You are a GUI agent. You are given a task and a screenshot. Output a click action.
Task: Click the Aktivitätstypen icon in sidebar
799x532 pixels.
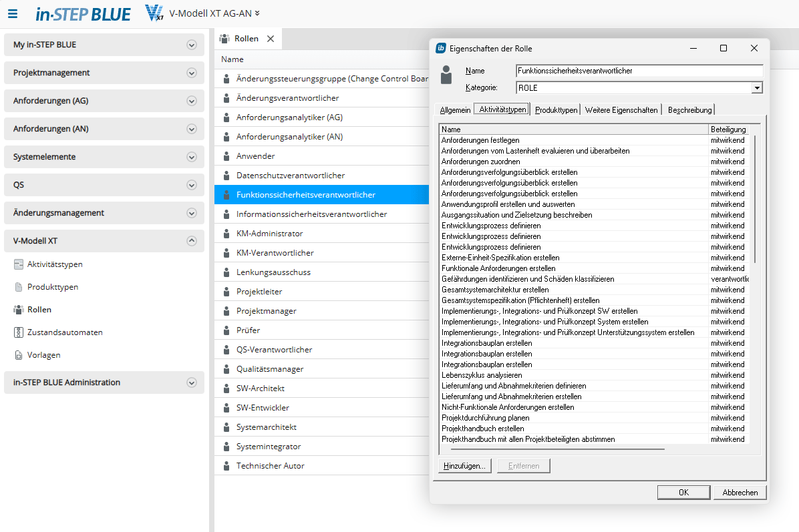pos(19,264)
